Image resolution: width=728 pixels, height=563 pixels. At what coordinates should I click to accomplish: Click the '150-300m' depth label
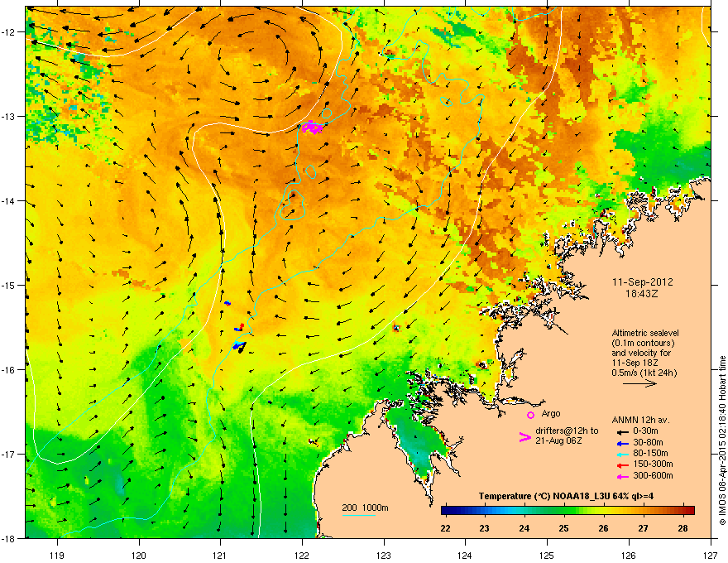653,464
